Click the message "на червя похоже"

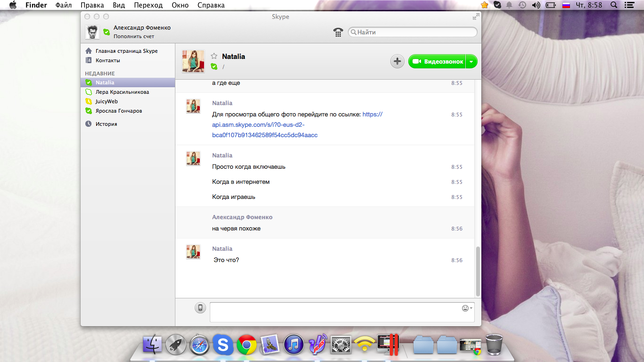236,229
